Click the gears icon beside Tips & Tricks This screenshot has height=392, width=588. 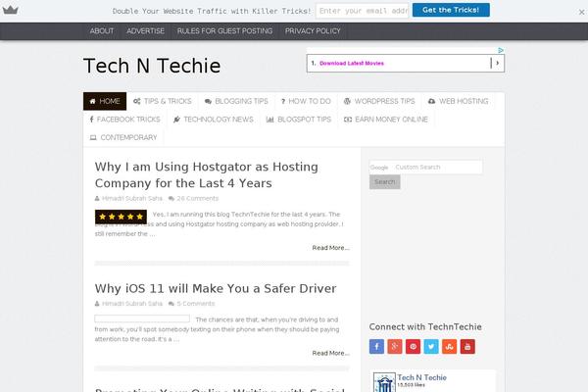[x=137, y=101]
